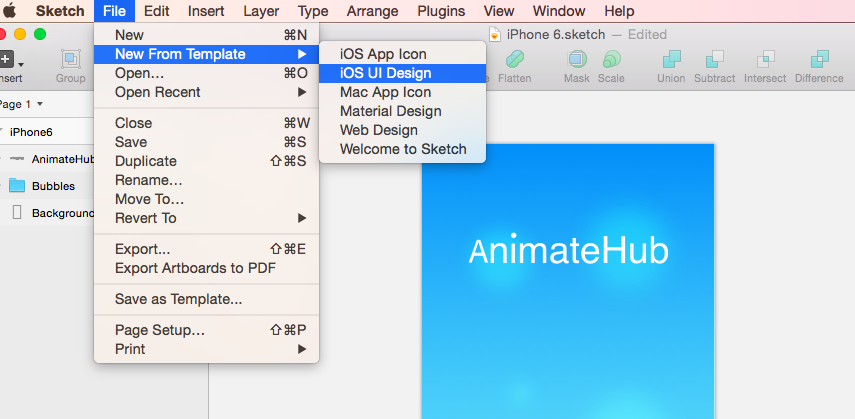The width and height of the screenshot is (855, 419).
Task: Select Web Design template
Action: (x=402, y=130)
